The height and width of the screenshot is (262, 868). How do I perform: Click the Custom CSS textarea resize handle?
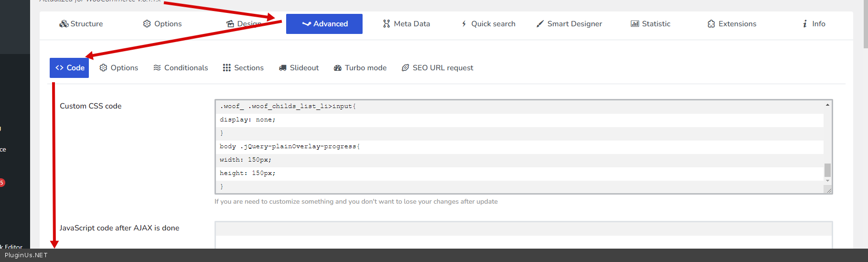(x=829, y=190)
